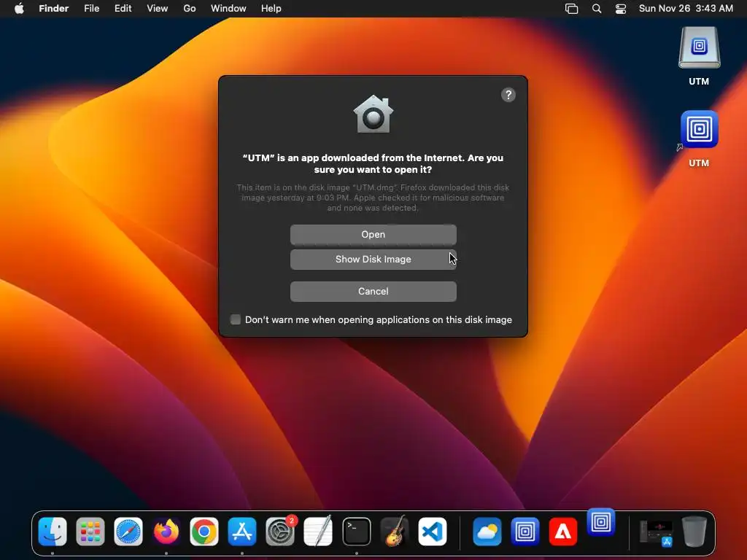Click the Gatekeeper house icon in dialog
747x560 pixels.
click(373, 114)
